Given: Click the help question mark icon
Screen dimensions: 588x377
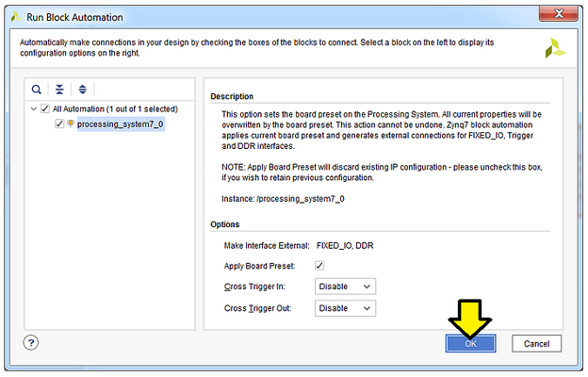Looking at the screenshot, I should (x=32, y=343).
